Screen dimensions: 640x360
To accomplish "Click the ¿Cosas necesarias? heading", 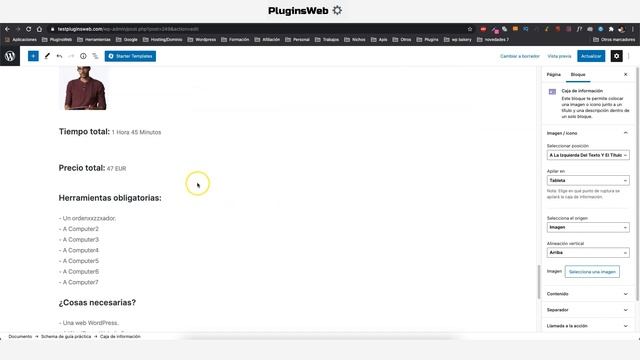I will tap(97, 302).
